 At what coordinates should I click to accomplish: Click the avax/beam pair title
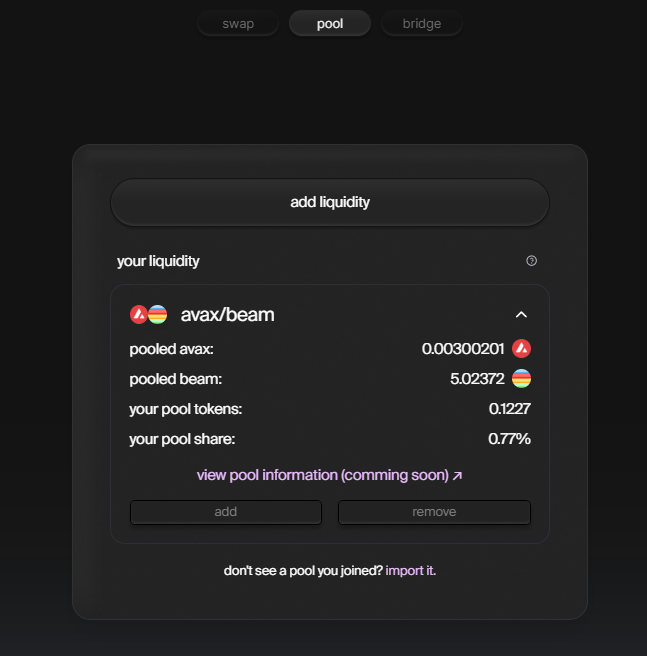point(227,315)
